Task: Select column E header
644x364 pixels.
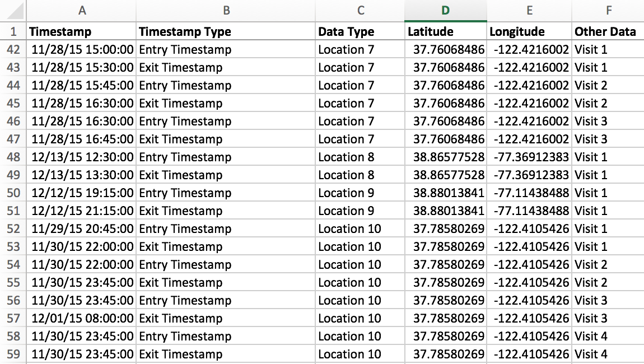Action: pyautogui.click(x=529, y=11)
